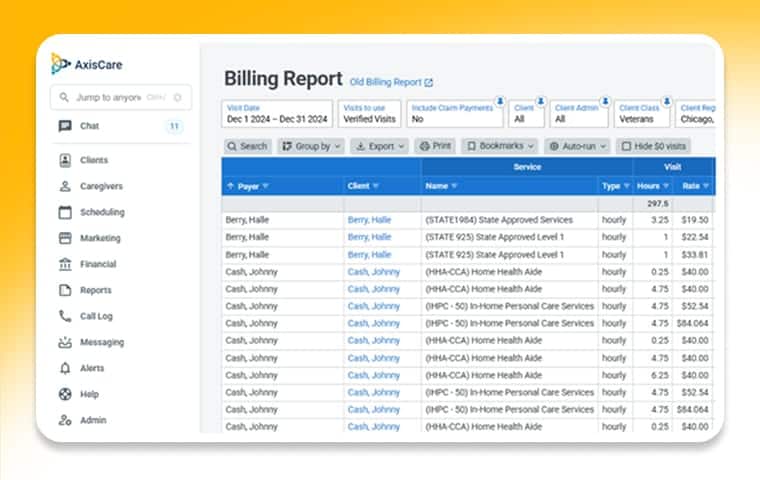Click the Print button

(435, 146)
